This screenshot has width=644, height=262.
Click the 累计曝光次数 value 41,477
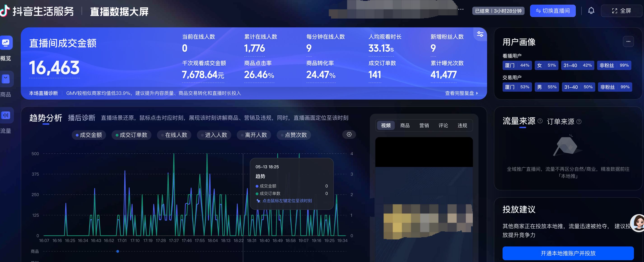click(x=443, y=75)
